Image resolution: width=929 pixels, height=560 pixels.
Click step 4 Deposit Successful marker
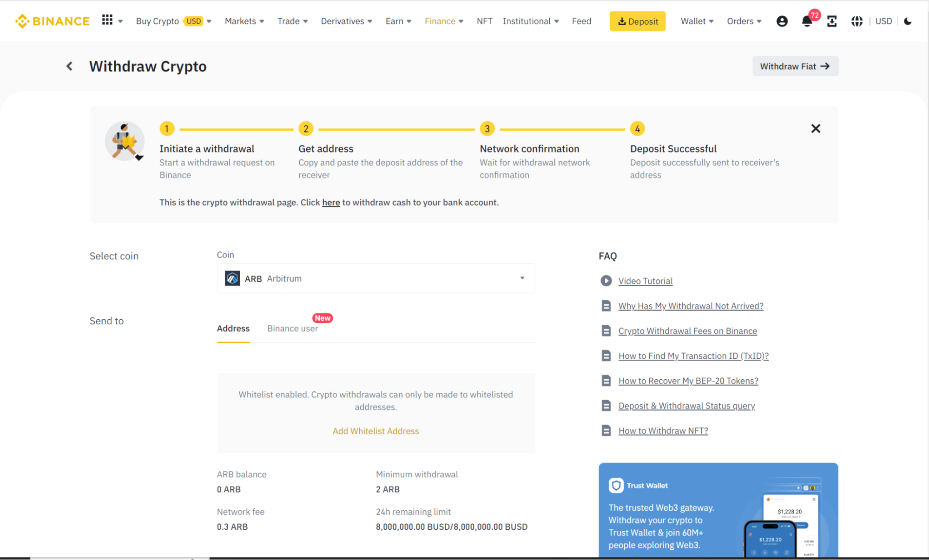tap(637, 129)
